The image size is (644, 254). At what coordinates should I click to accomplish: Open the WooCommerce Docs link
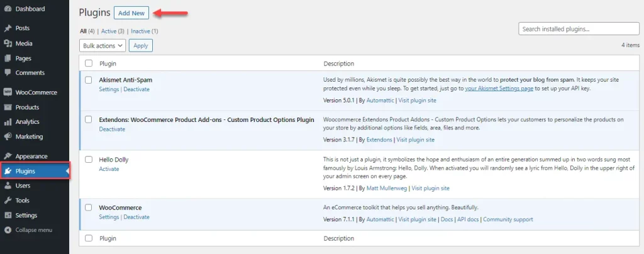[x=447, y=219]
